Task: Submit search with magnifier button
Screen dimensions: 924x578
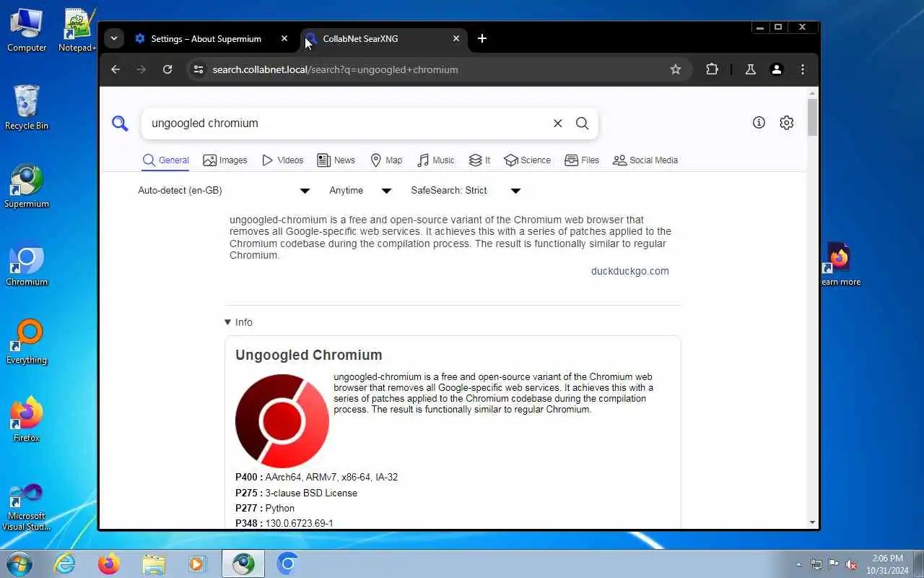Action: (583, 124)
